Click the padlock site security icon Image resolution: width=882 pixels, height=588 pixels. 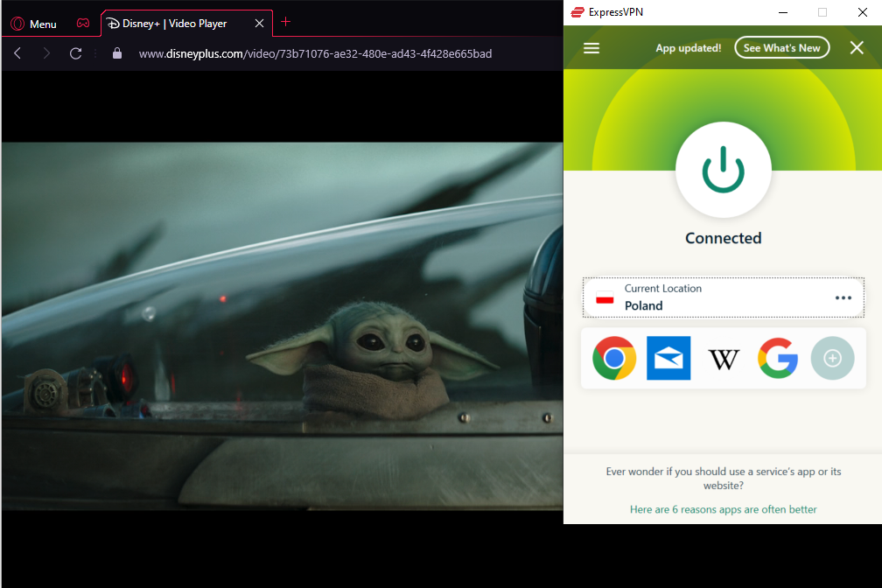click(117, 53)
